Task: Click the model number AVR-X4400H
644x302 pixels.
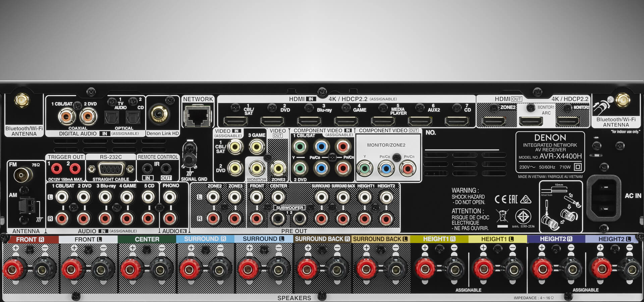Action: (560, 156)
